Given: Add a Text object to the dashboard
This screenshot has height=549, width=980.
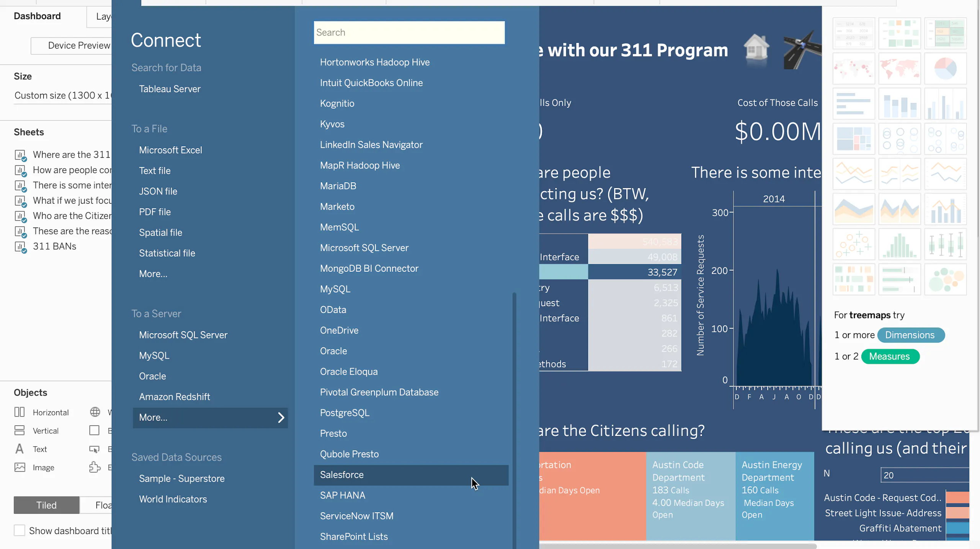Looking at the screenshot, I should point(40,449).
